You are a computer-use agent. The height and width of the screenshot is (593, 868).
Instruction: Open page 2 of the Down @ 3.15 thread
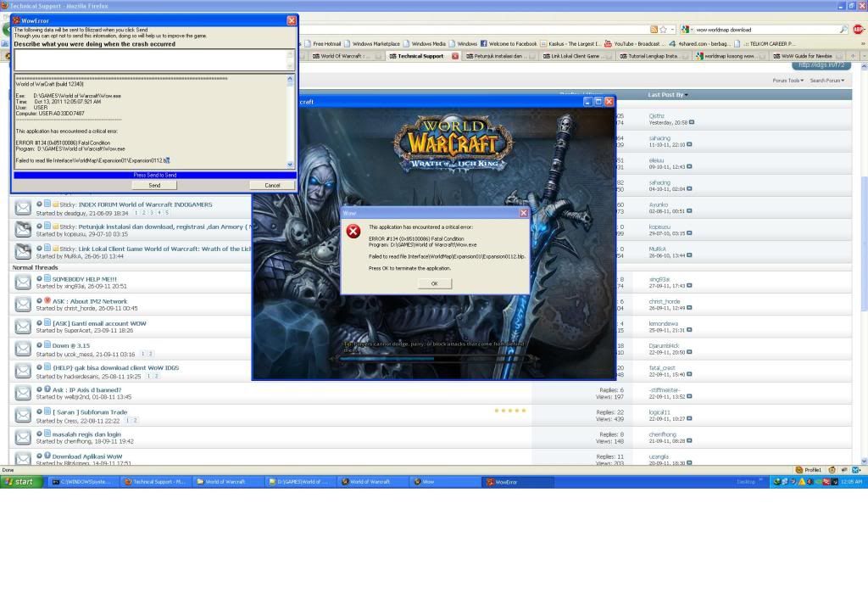[150, 354]
